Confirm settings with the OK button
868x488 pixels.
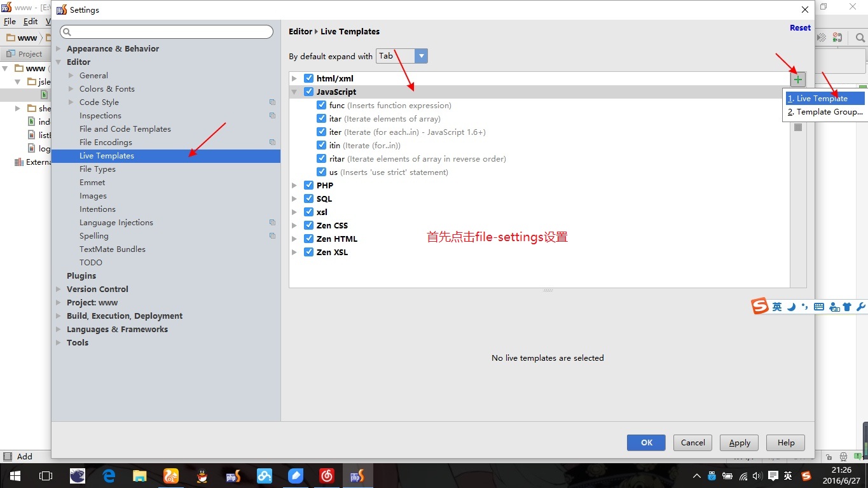coord(646,443)
